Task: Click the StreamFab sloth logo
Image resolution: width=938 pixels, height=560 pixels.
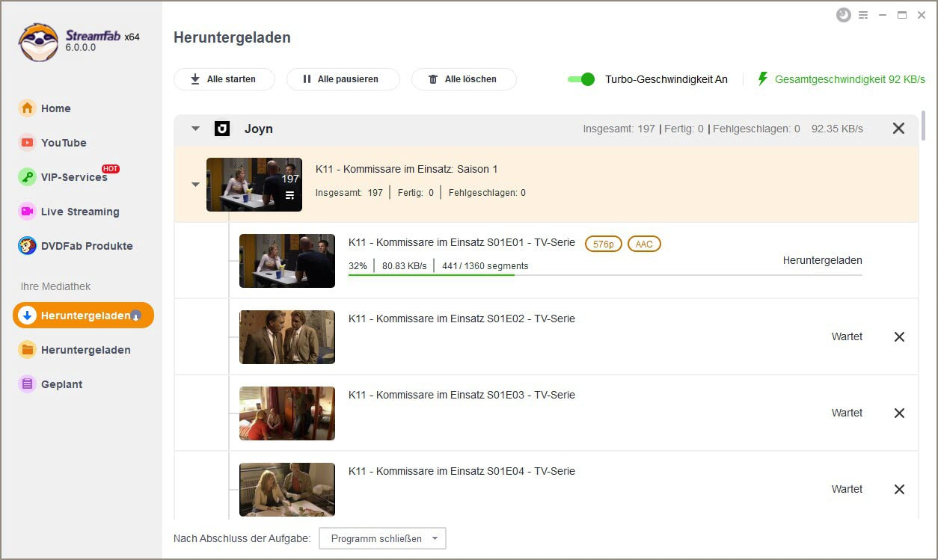Action: point(39,42)
